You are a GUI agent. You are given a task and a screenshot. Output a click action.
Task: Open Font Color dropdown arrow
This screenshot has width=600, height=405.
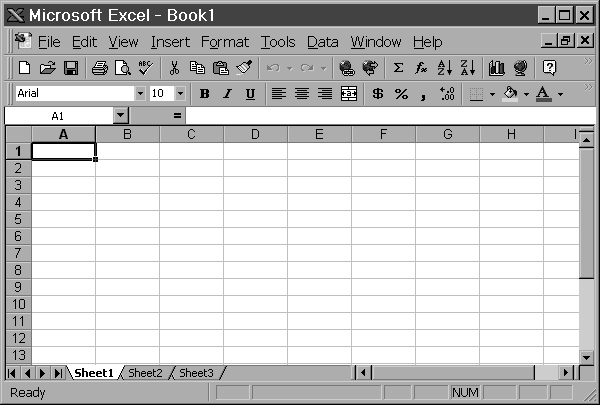(561, 94)
